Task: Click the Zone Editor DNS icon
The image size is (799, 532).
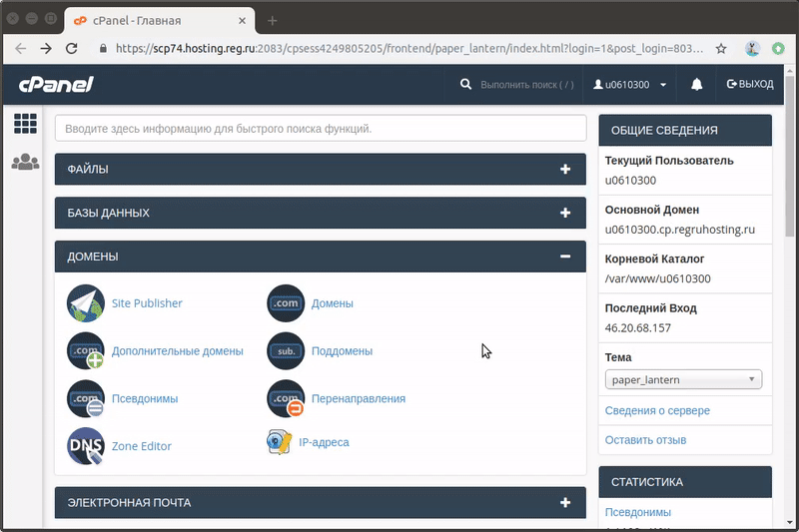Action: 86,446
